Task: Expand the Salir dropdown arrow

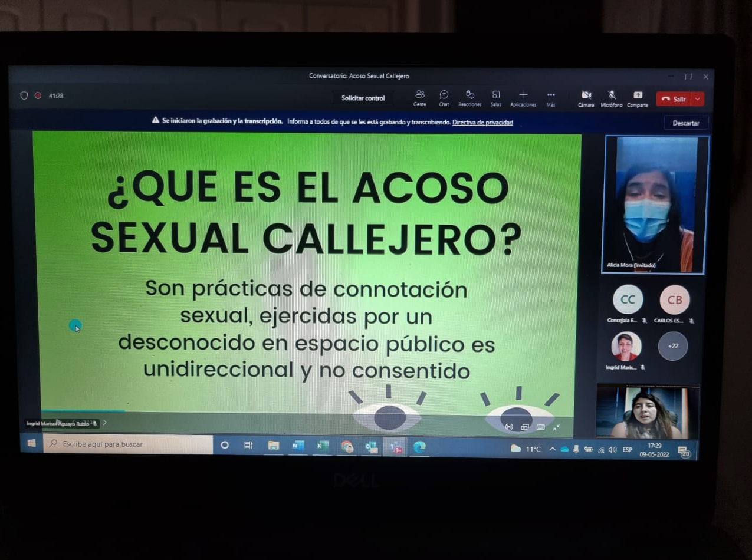Action: point(698,99)
